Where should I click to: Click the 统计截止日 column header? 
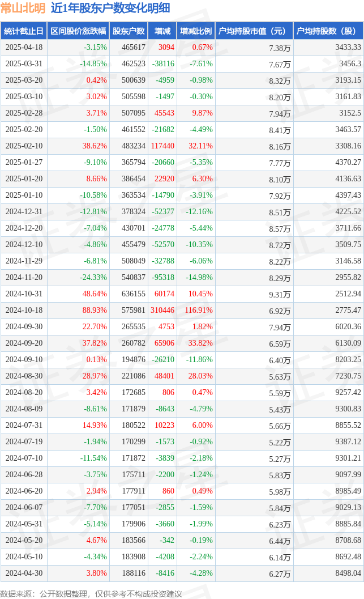pyautogui.click(x=24, y=31)
